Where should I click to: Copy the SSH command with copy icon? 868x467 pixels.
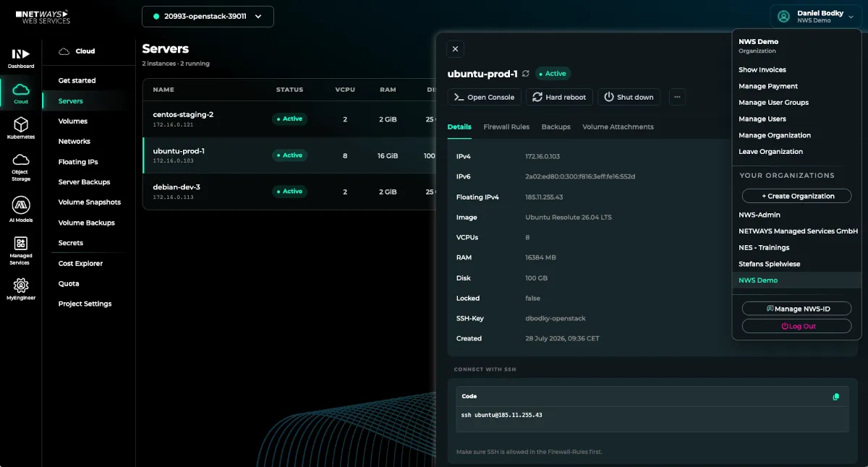point(836,396)
